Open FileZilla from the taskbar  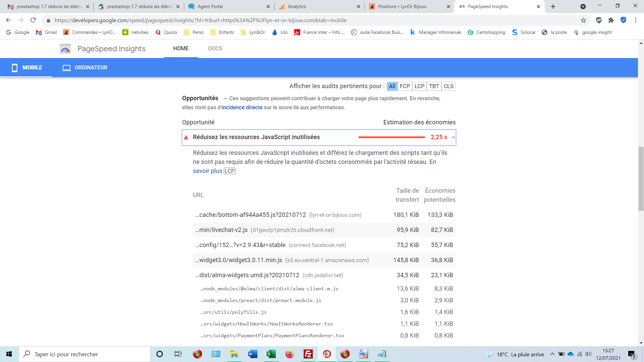click(x=308, y=354)
